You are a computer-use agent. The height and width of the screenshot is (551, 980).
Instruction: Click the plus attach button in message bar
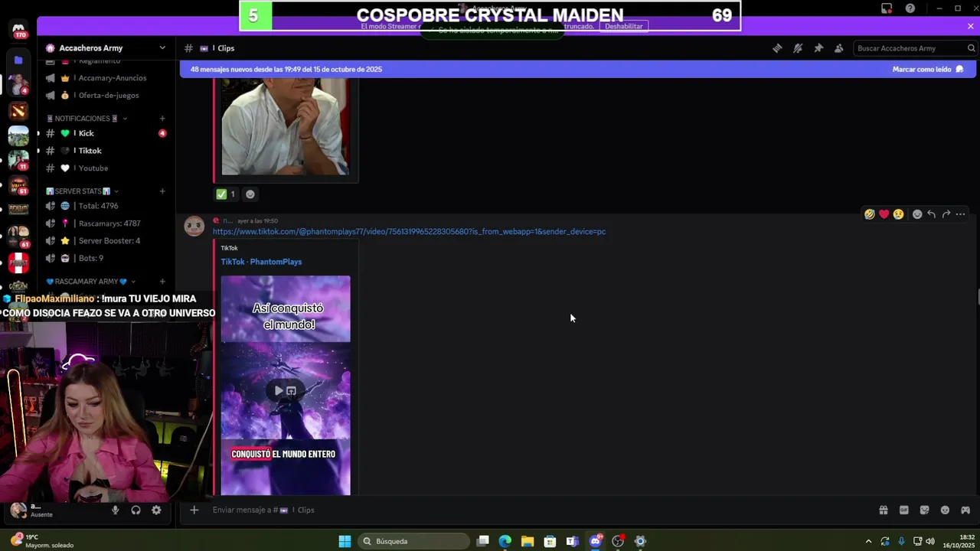(x=194, y=510)
